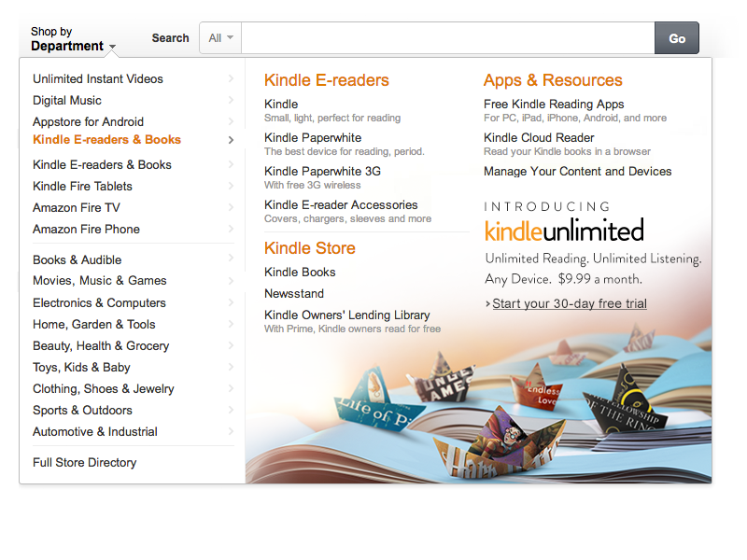Open the Kindle link described 'Small, light, perfect for reading'
The width and height of the screenshot is (747, 560).
point(281,104)
